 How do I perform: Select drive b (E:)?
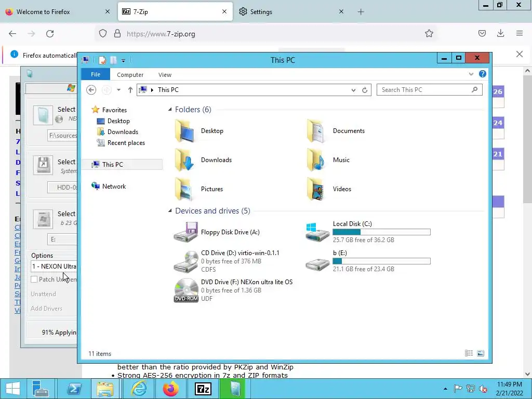tap(368, 261)
